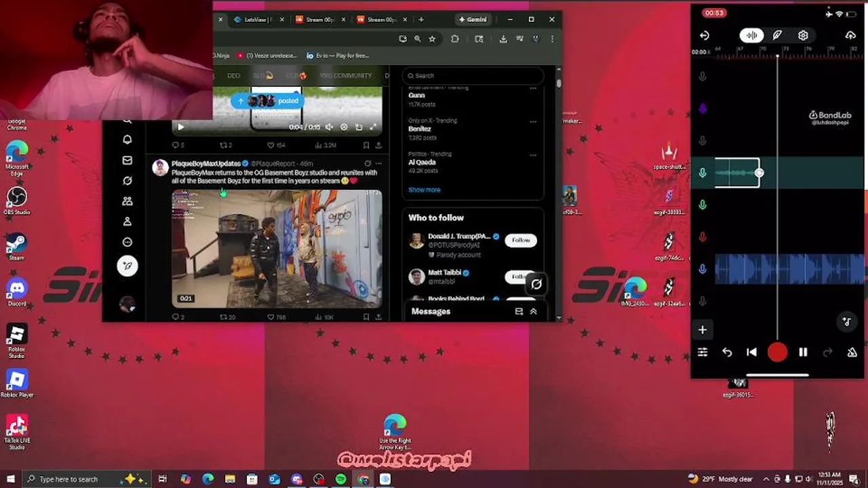Undo last action in BandLab
This screenshot has height=488, width=868.
[x=727, y=352]
